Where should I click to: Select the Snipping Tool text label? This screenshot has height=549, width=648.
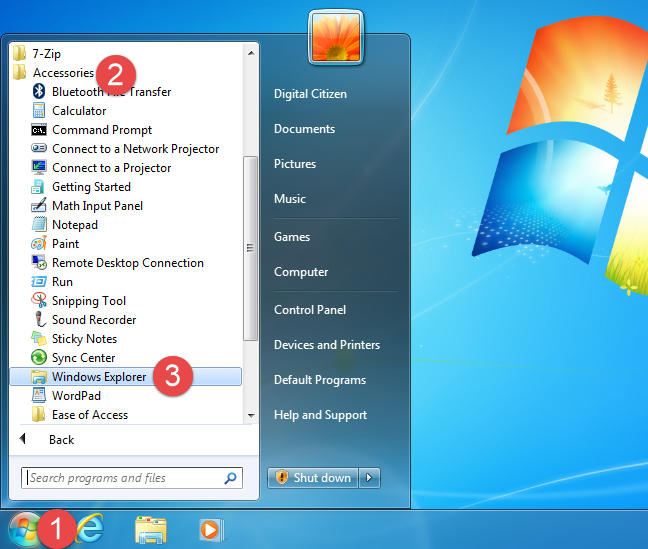pos(89,301)
